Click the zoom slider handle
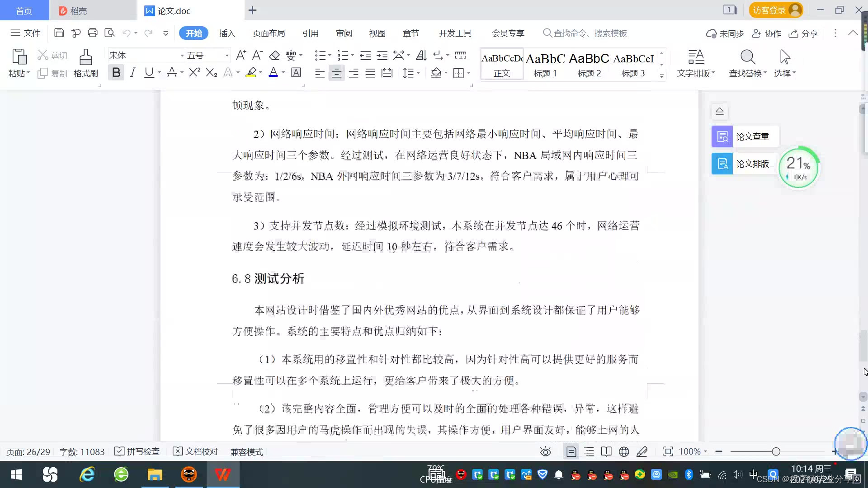This screenshot has width=868, height=488. tap(776, 451)
